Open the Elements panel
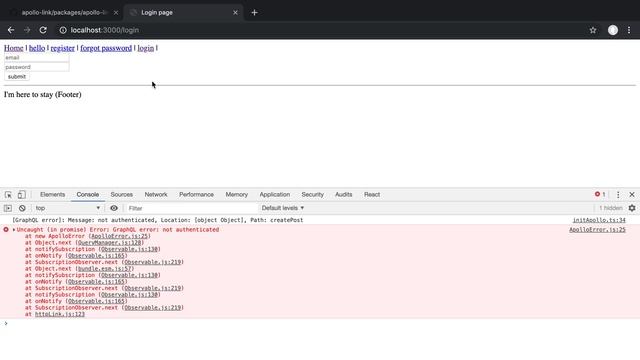This screenshot has width=640, height=360. 52,195
